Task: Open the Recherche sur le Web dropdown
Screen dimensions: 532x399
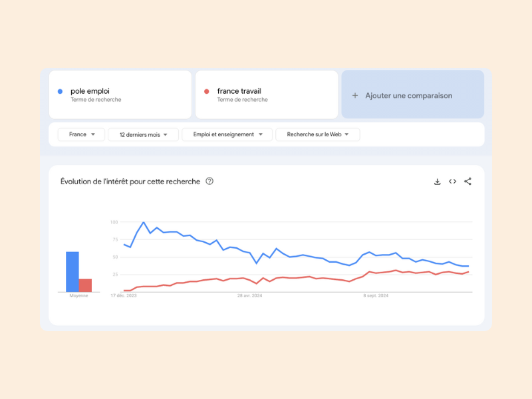Action: (317, 134)
